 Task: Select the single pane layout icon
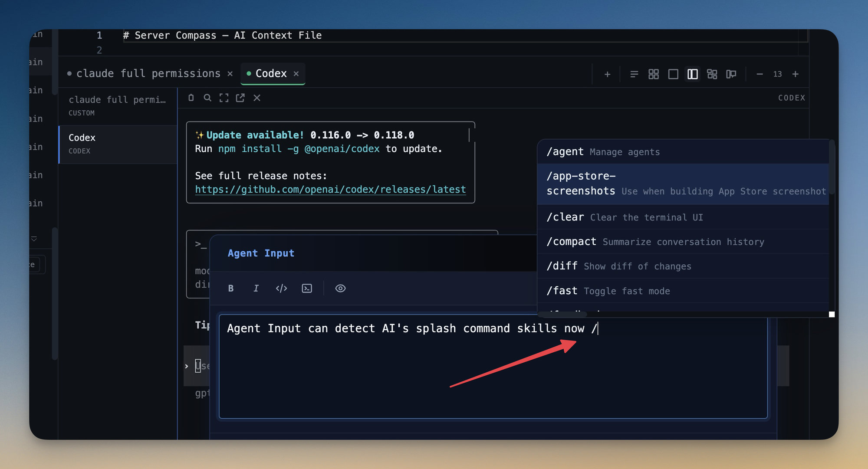pyautogui.click(x=673, y=74)
